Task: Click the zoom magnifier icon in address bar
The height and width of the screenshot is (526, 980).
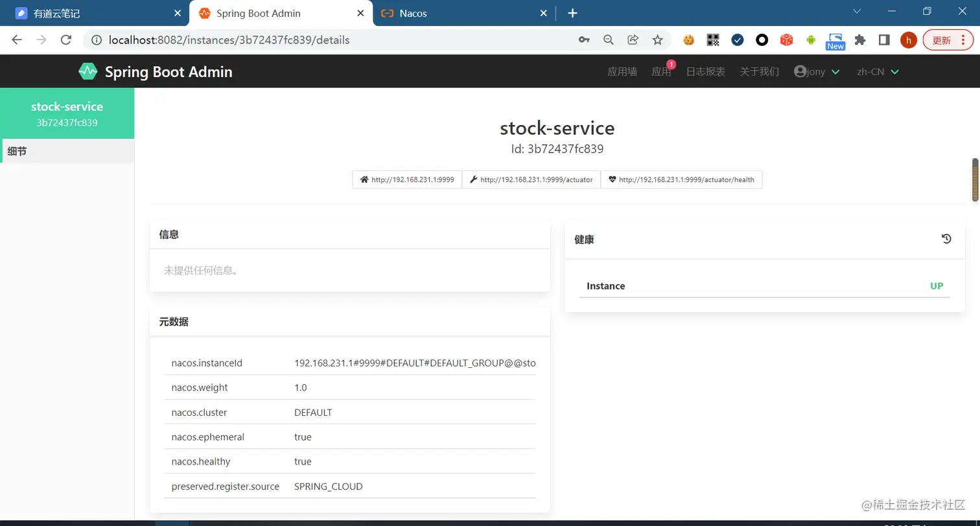Action: [x=608, y=40]
